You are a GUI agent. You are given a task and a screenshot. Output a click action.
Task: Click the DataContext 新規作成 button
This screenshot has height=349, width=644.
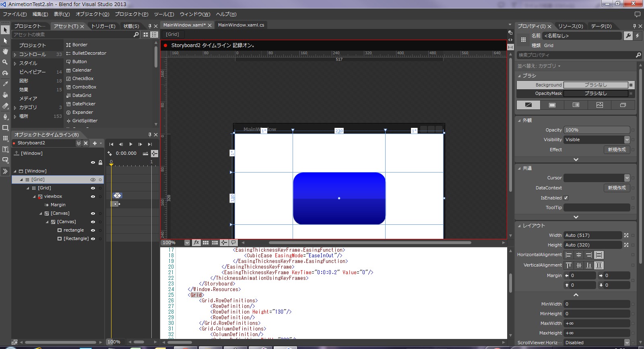click(617, 188)
